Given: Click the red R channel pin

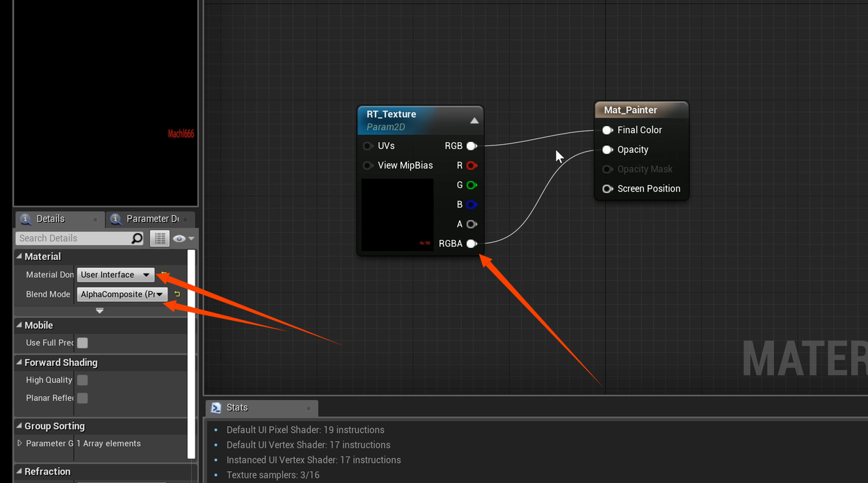Looking at the screenshot, I should tap(472, 165).
